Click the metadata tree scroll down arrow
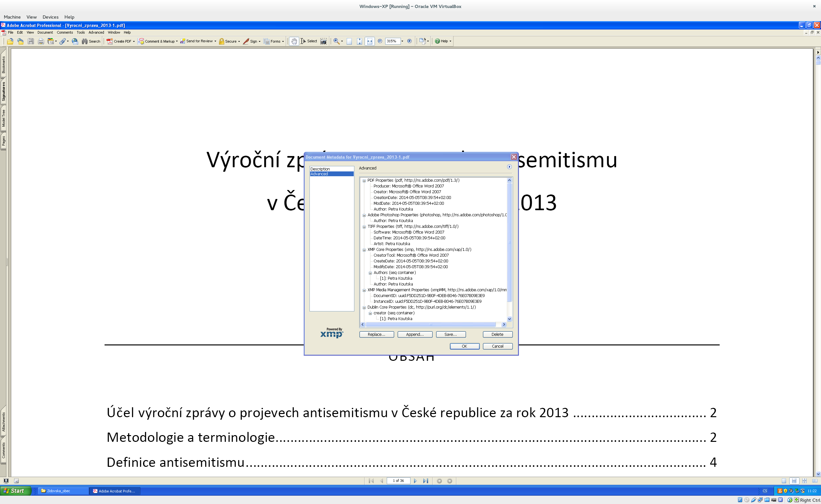This screenshot has height=504, width=821. pyautogui.click(x=509, y=319)
